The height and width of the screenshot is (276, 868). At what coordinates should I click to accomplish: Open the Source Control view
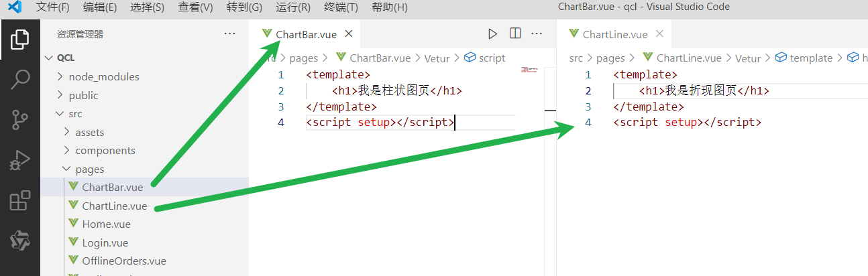[x=20, y=120]
